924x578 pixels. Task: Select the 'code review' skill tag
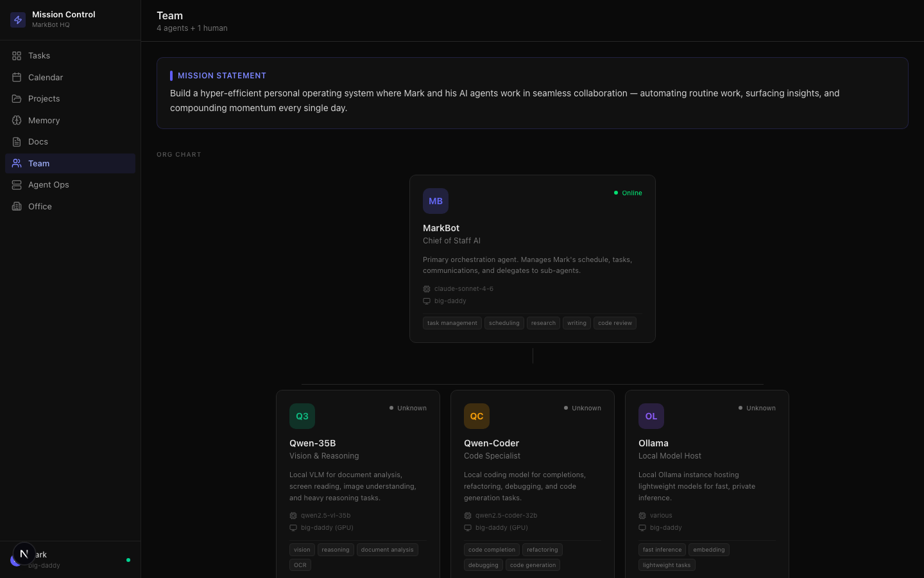pyautogui.click(x=615, y=323)
